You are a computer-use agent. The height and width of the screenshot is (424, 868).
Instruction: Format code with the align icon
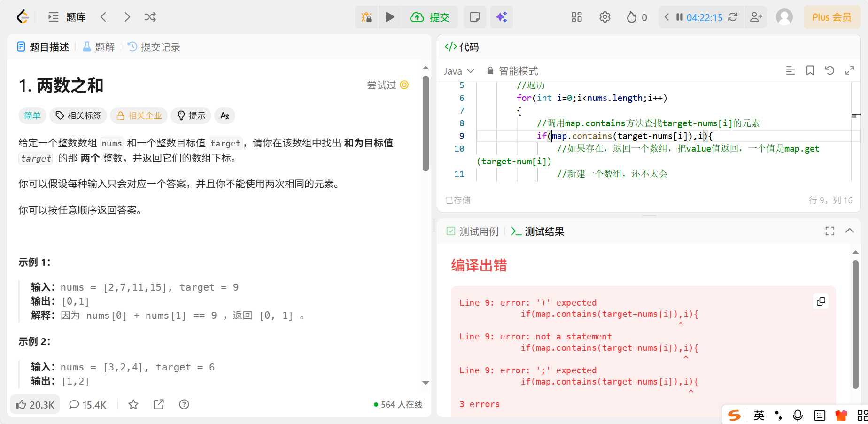tap(790, 70)
